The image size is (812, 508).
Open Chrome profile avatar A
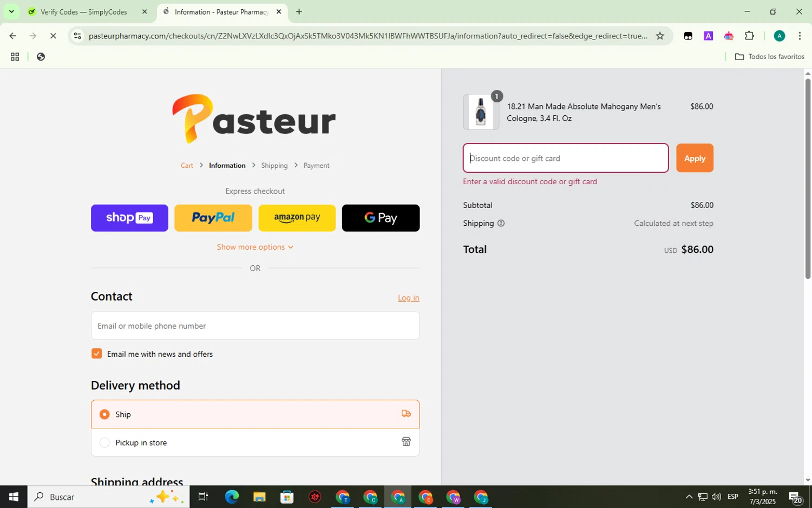pyautogui.click(x=779, y=36)
